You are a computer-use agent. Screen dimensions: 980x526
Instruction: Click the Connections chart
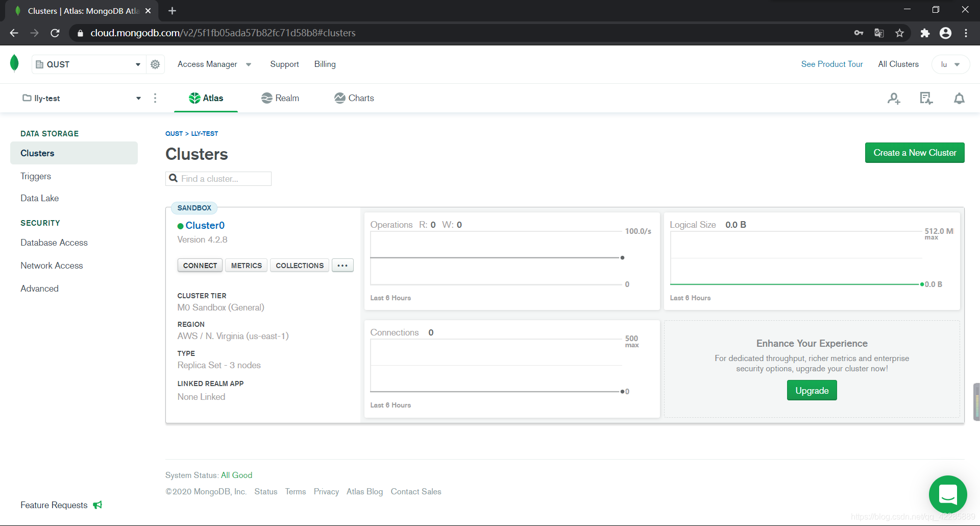pos(512,369)
